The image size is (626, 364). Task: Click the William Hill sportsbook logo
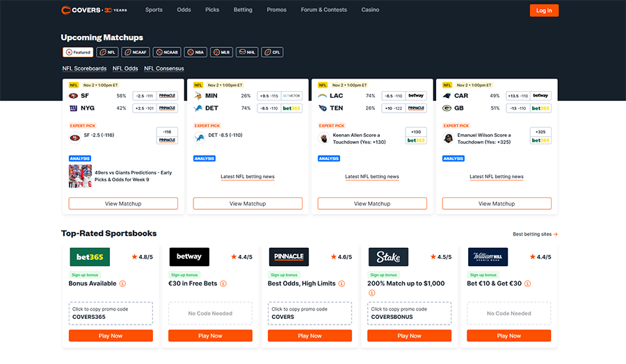point(488,257)
